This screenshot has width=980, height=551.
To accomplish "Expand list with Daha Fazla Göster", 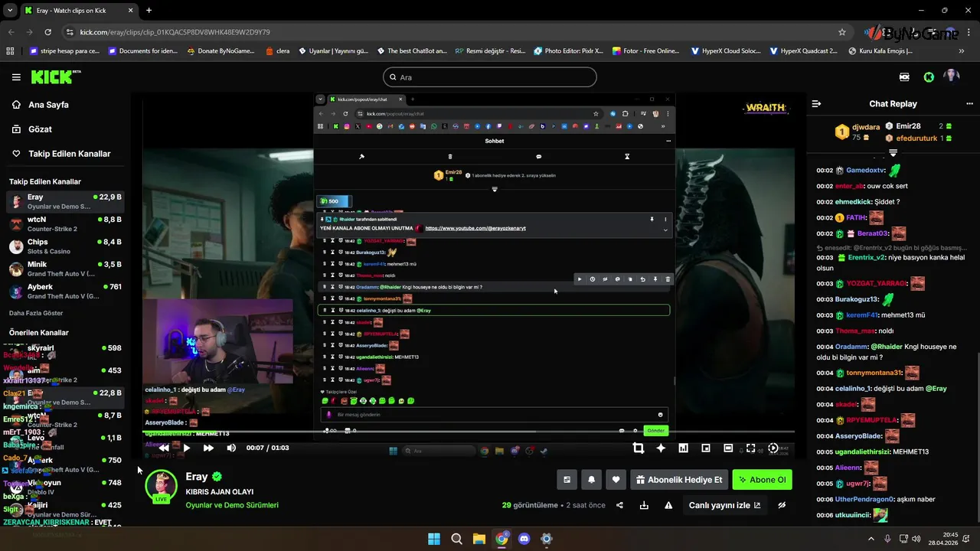I will (36, 313).
